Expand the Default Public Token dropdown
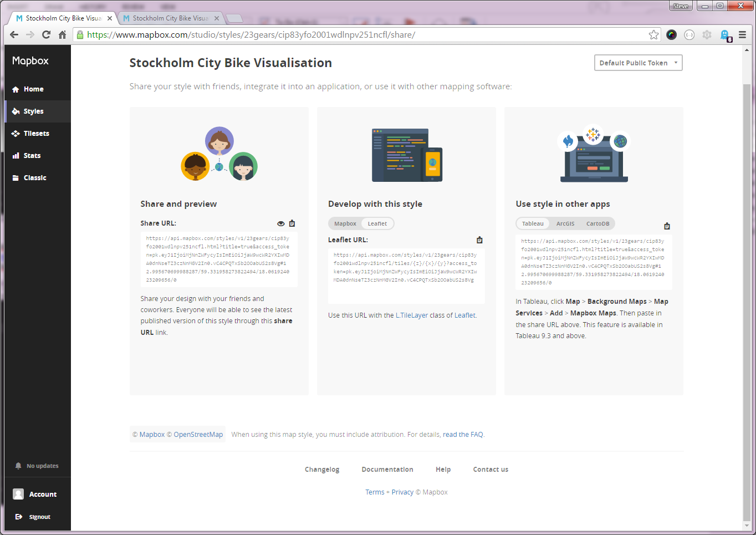Image resolution: width=756 pixels, height=535 pixels. tap(638, 63)
